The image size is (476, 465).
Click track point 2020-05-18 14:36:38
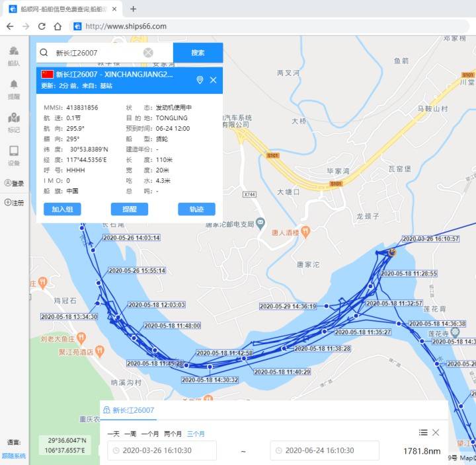399,324
